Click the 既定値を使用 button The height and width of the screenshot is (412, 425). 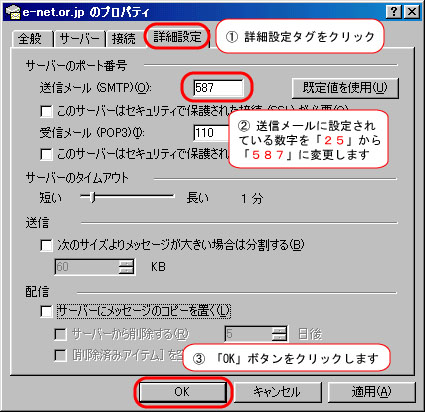[x=345, y=88]
